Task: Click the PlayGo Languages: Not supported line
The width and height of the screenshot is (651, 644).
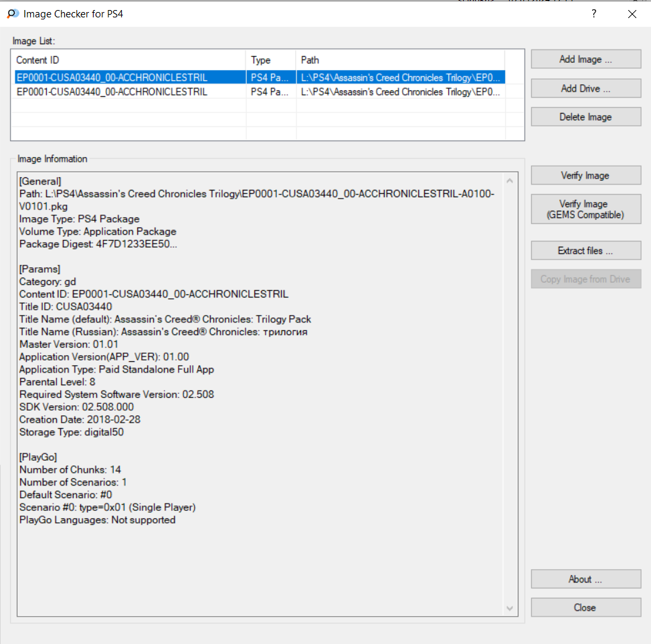Action: coord(97,520)
